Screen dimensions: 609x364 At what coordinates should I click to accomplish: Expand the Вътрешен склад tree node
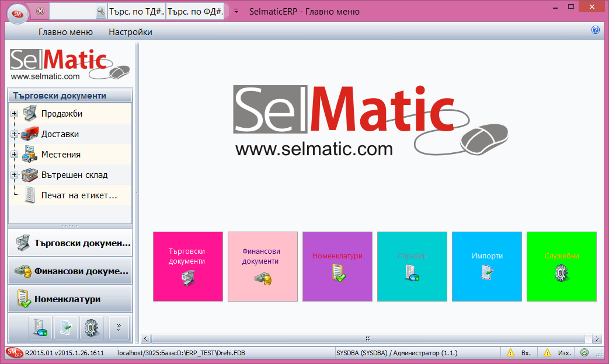coord(15,174)
